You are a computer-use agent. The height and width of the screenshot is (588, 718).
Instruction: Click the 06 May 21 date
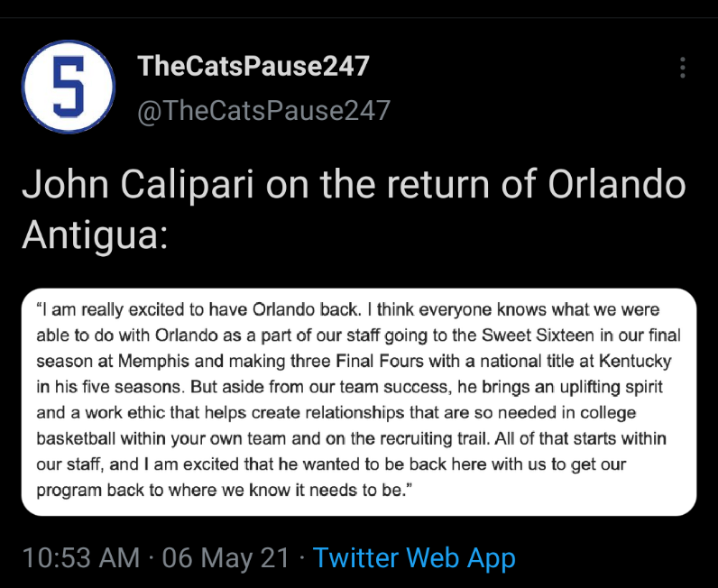[x=226, y=557]
